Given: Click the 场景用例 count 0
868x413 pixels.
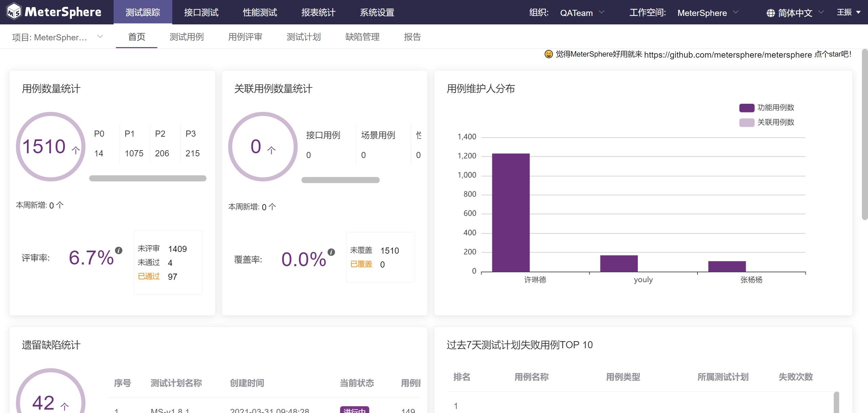Looking at the screenshot, I should [x=363, y=155].
